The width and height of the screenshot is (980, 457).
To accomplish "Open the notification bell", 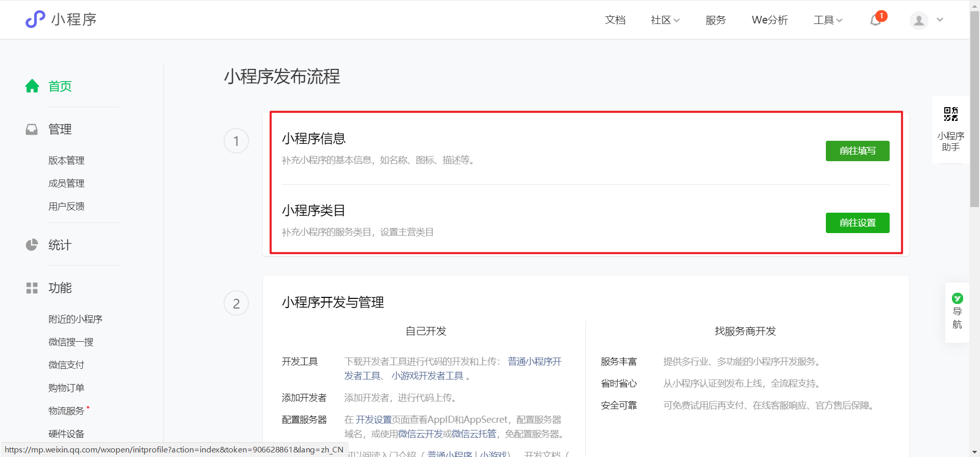I will (x=876, y=20).
